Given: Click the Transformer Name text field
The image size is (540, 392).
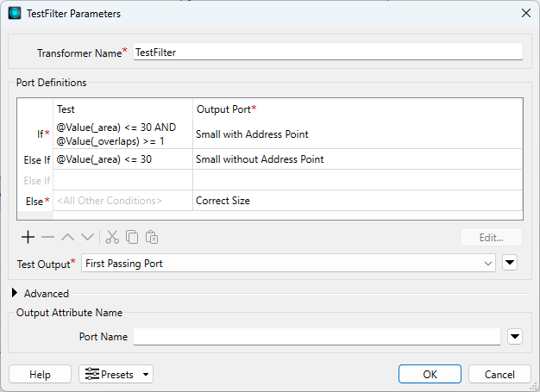Looking at the screenshot, I should tap(328, 52).
